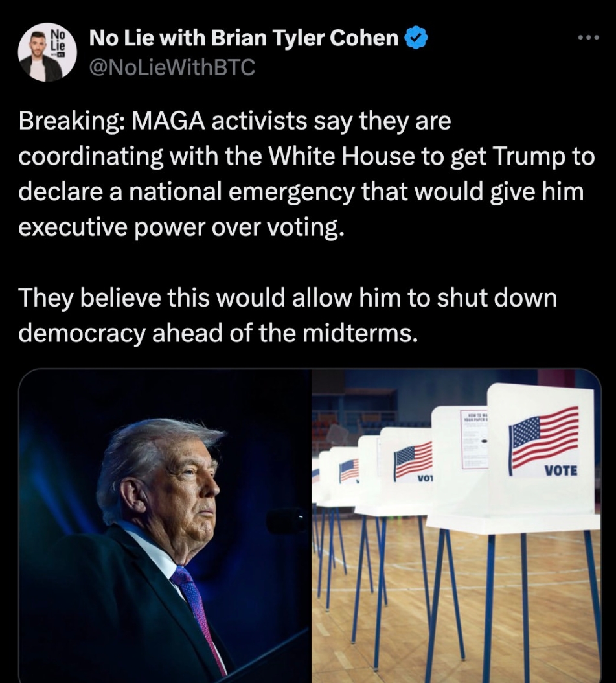
Task: Open the left photo of man in suit
Action: pos(165,526)
